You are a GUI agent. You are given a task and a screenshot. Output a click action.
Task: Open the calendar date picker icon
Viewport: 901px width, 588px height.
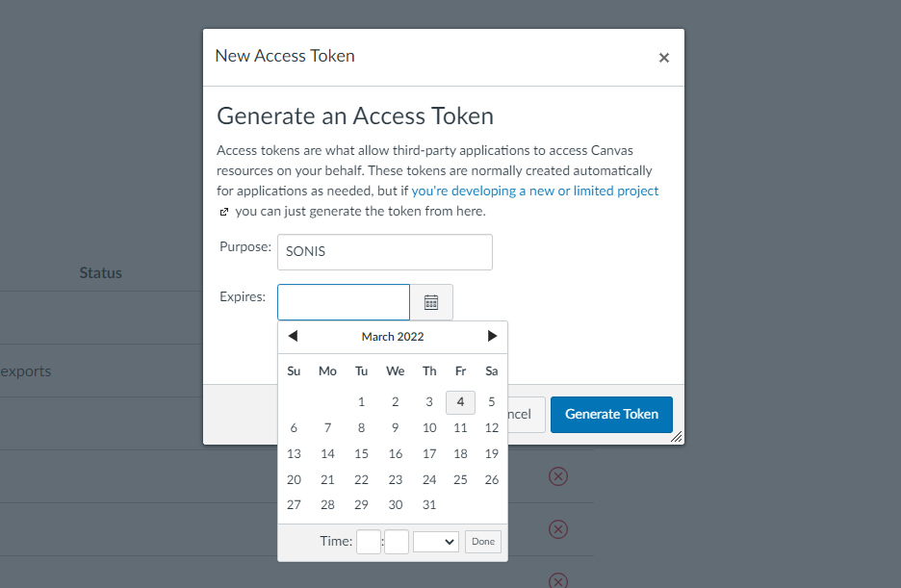coord(431,302)
